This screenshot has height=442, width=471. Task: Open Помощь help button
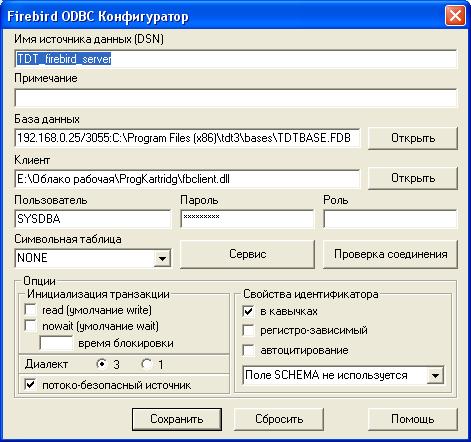413,419
